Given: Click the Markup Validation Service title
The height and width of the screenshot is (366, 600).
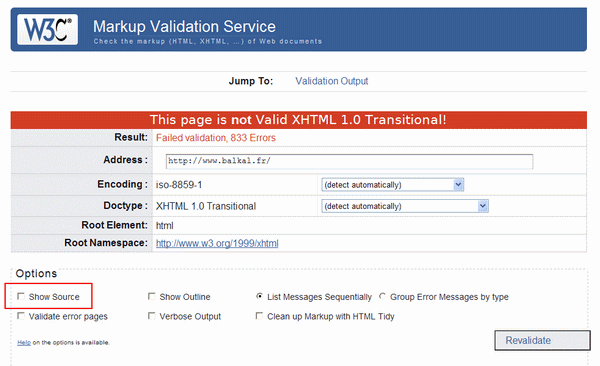Looking at the screenshot, I should [184, 26].
